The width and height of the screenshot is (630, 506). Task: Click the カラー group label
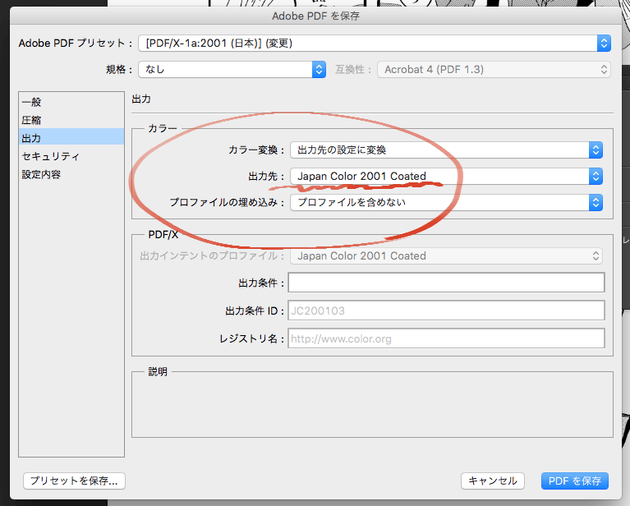(x=162, y=129)
